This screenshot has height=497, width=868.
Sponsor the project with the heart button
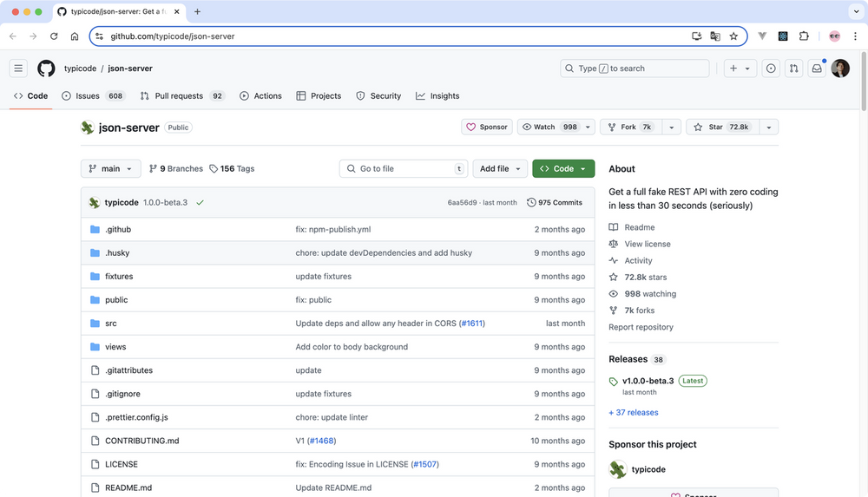point(487,127)
